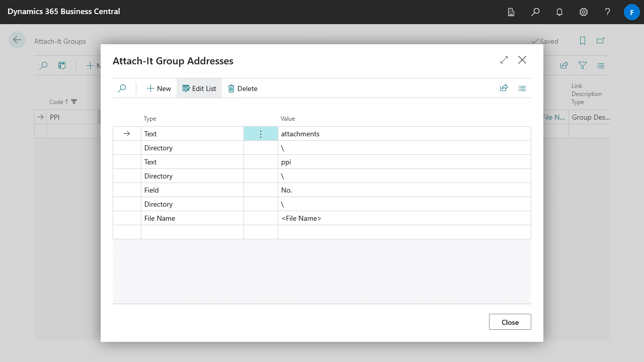Image resolution: width=644 pixels, height=362 pixels.
Task: Toggle the list view icon in dialog
Action: [522, 88]
